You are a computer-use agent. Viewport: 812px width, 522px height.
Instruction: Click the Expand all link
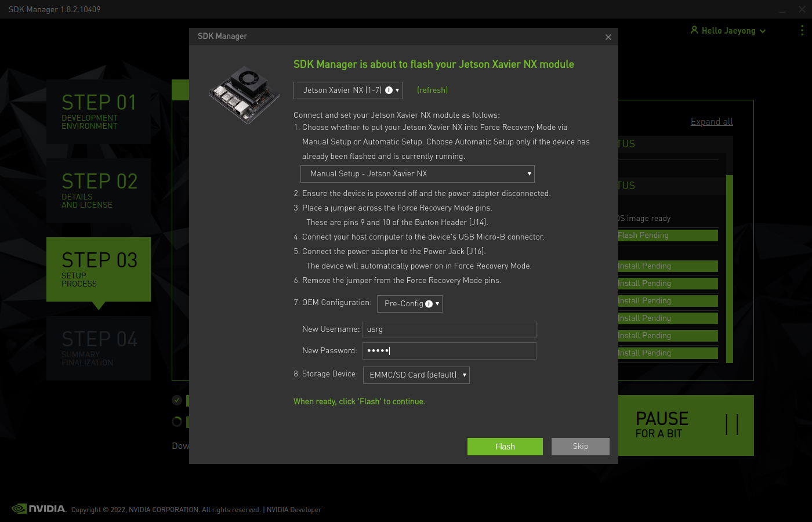[x=712, y=121]
